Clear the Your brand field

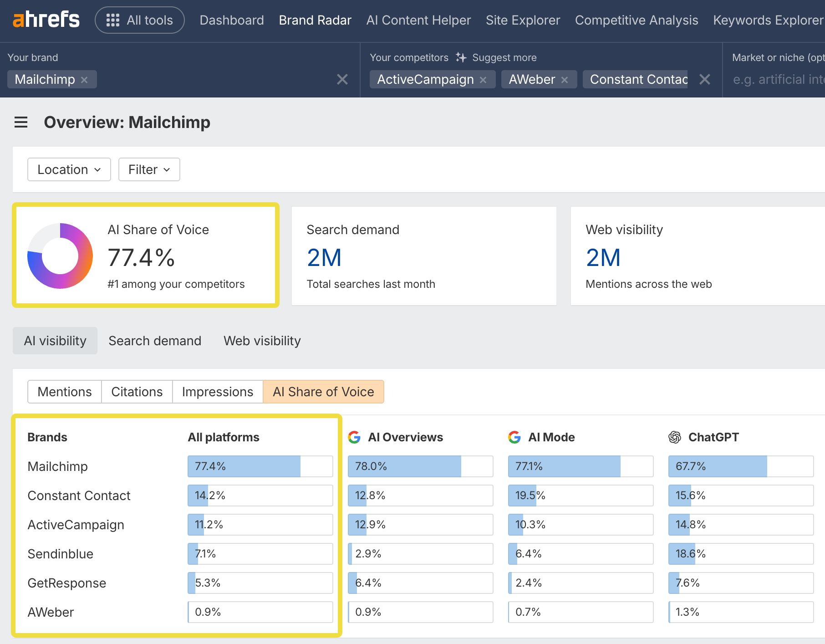[x=342, y=80]
